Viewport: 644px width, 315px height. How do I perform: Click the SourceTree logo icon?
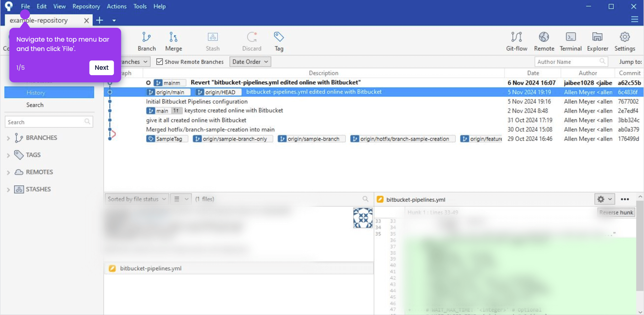(x=9, y=6)
